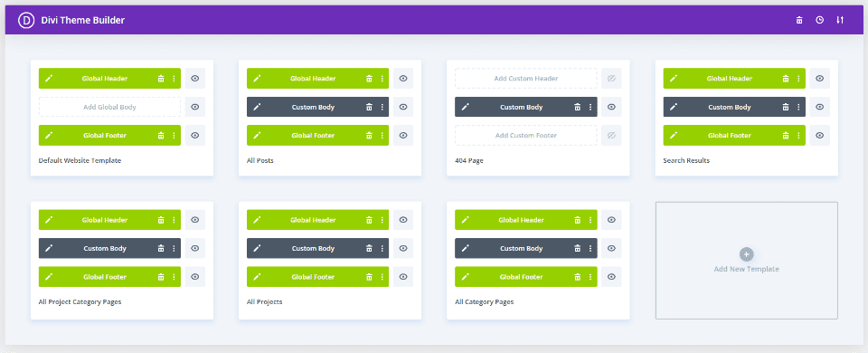
Task: Open Global Footer options menu in Default Website Template
Action: (x=174, y=135)
